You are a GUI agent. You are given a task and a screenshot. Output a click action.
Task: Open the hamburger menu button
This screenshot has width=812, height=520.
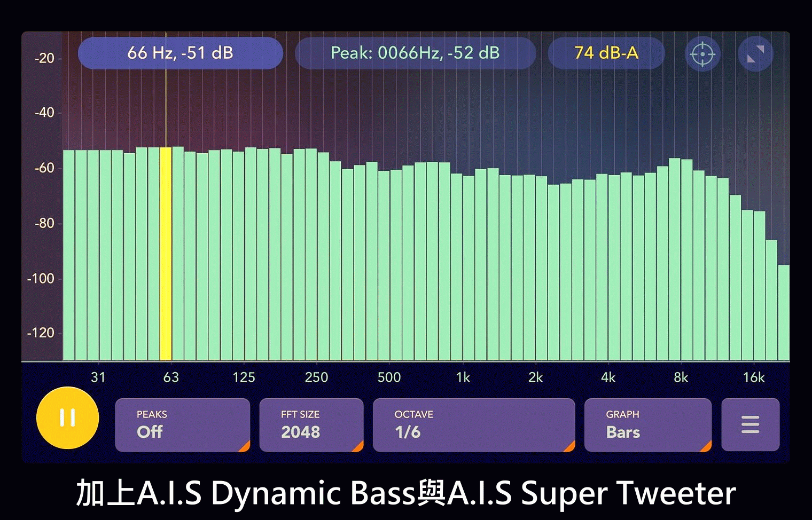click(750, 424)
